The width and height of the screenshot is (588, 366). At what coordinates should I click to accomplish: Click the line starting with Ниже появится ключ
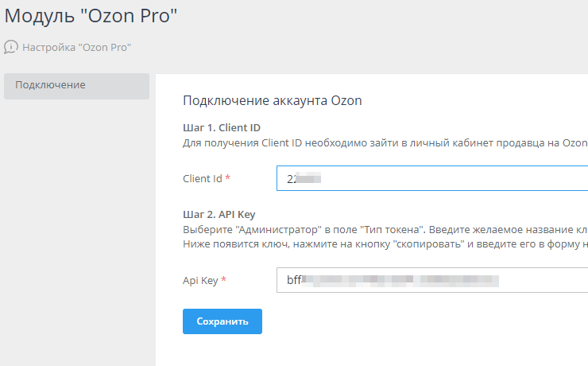(x=385, y=243)
